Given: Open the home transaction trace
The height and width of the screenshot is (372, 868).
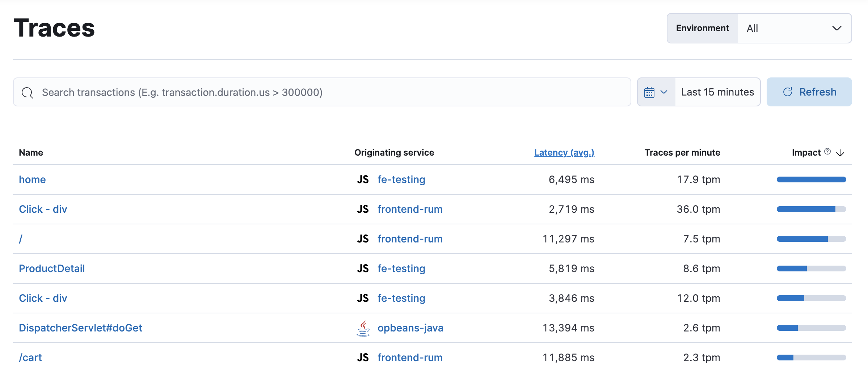Looking at the screenshot, I should (32, 179).
